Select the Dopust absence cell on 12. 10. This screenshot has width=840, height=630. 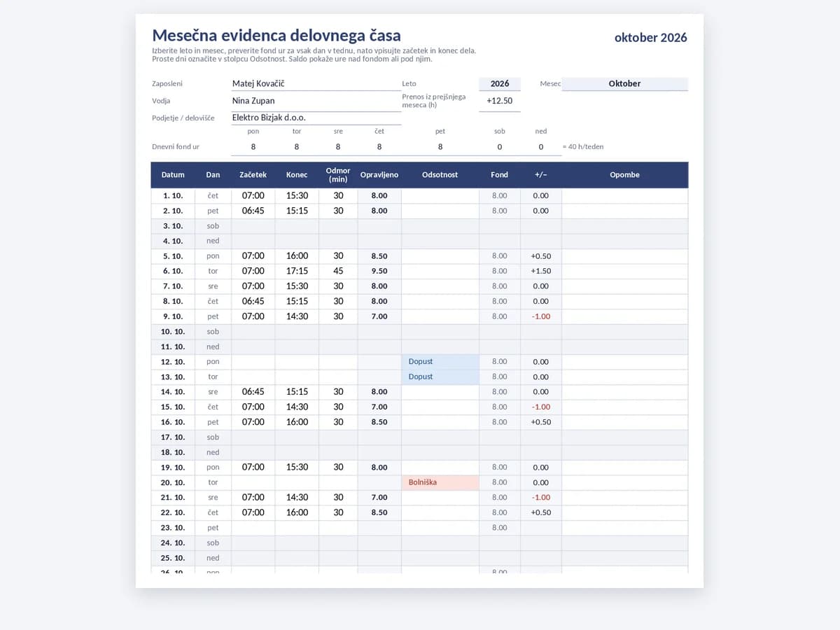[440, 362]
